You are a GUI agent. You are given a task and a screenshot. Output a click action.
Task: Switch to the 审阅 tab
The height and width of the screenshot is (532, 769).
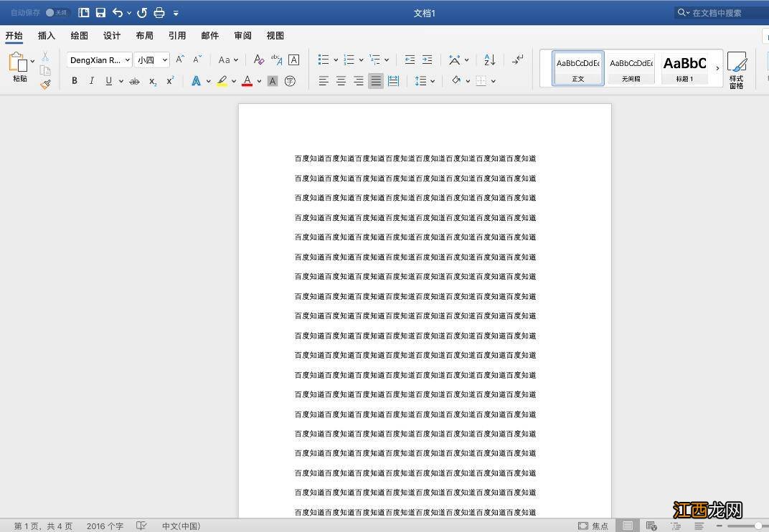point(242,35)
